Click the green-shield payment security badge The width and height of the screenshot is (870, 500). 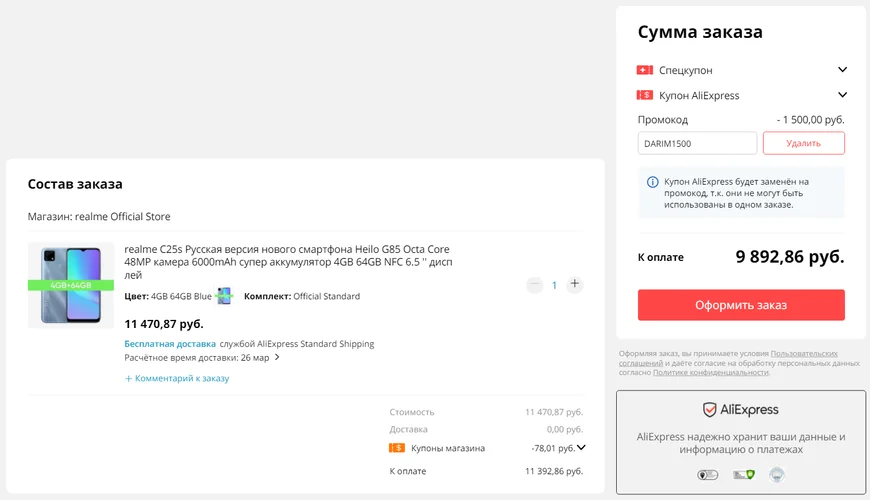click(743, 474)
